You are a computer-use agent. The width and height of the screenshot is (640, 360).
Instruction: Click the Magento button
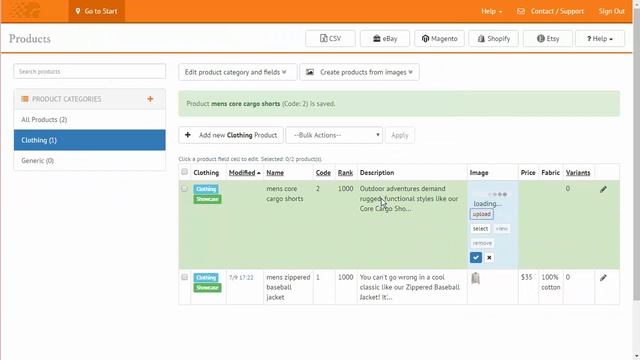(439, 38)
